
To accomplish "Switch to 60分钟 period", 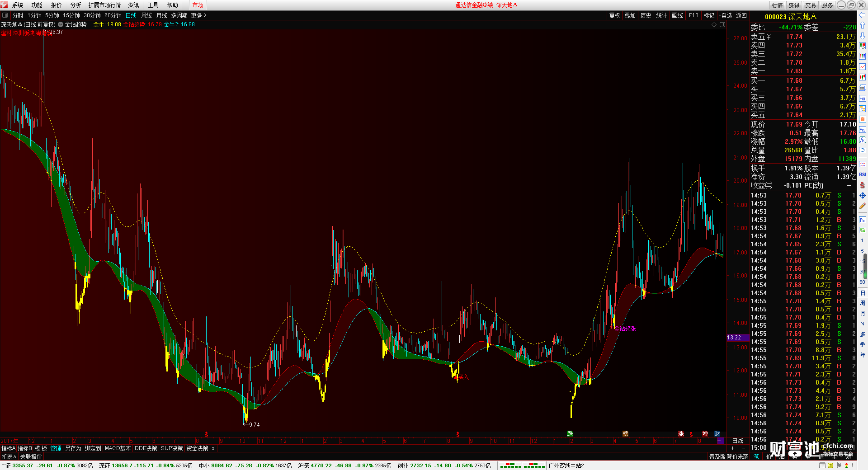I will tap(113, 15).
